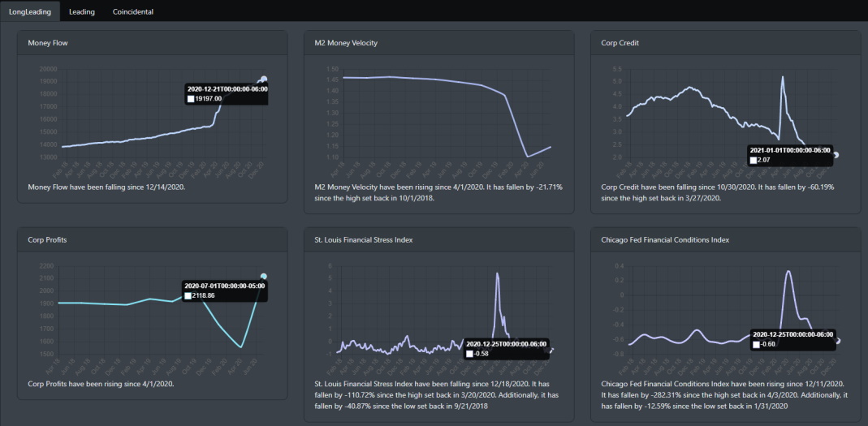Switch to the Leading tab
The image size is (868, 426).
pyautogui.click(x=81, y=12)
